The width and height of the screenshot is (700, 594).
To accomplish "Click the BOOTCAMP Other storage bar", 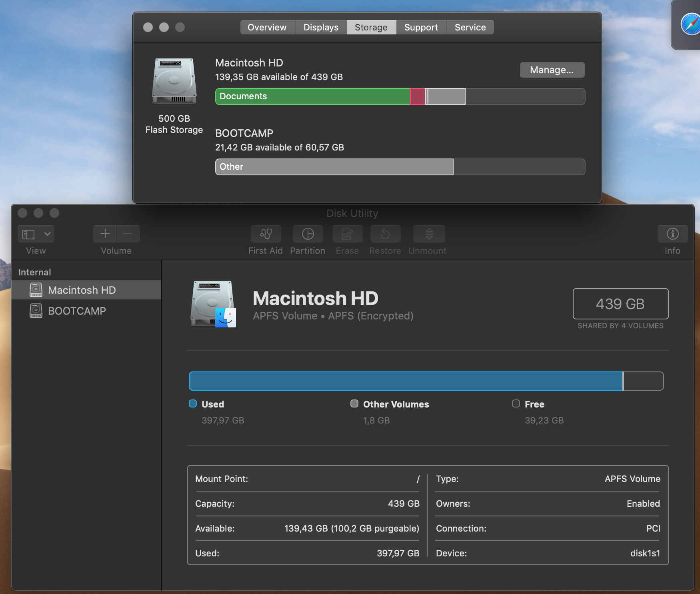I will [x=334, y=167].
